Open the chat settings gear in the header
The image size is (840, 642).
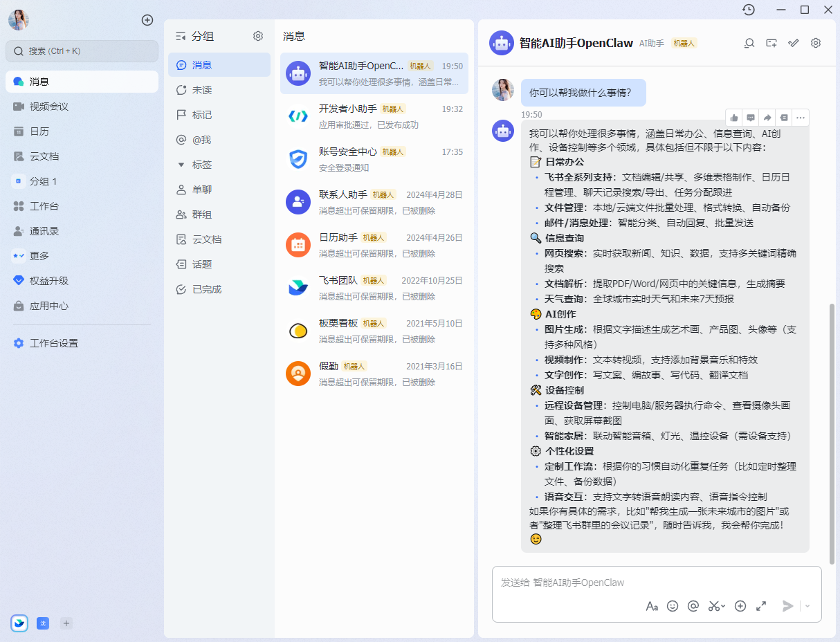click(816, 43)
